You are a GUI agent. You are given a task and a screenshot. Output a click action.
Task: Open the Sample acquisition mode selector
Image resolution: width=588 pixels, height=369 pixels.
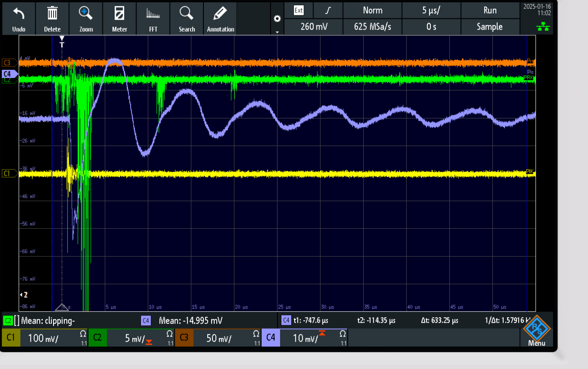490,27
